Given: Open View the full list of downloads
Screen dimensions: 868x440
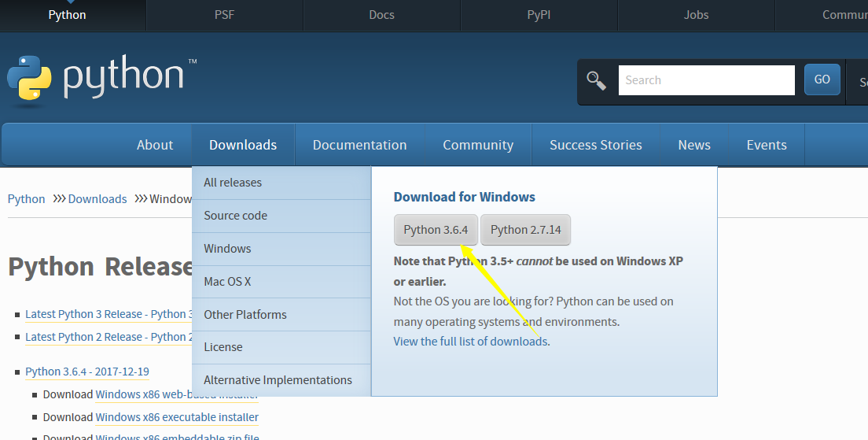Looking at the screenshot, I should click(470, 342).
